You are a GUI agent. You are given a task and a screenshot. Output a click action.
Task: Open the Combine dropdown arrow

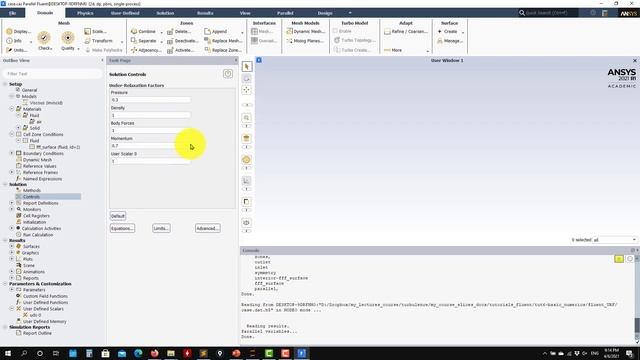(161, 32)
